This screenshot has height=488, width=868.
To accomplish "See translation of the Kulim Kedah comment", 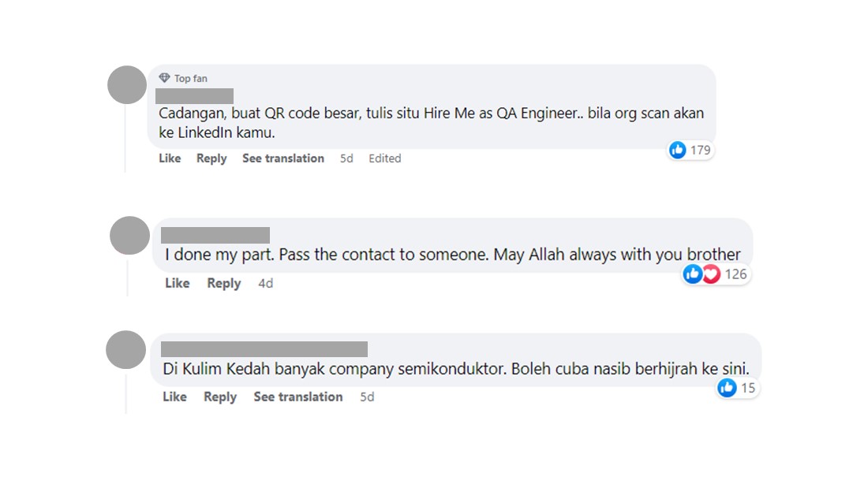I will pos(298,397).
